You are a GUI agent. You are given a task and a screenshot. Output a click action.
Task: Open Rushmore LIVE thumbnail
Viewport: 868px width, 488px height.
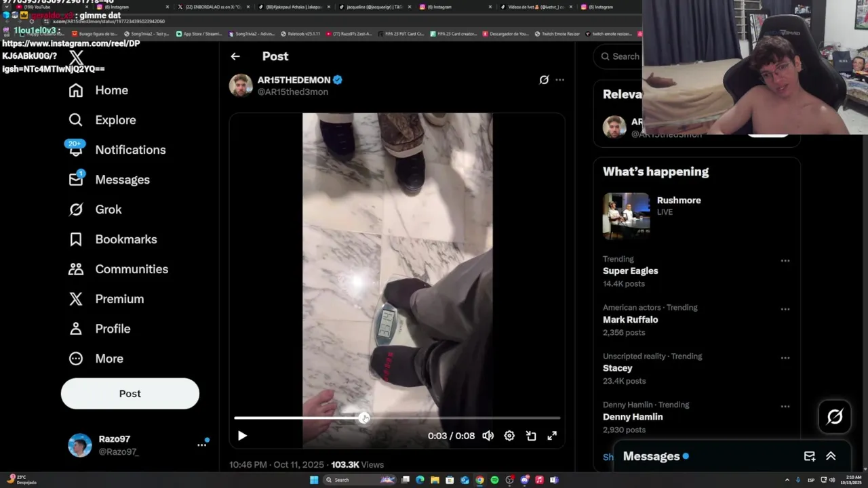click(x=626, y=216)
